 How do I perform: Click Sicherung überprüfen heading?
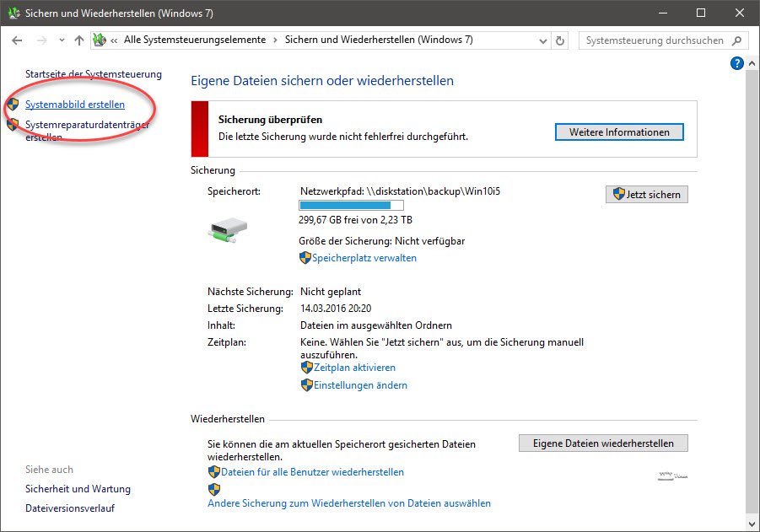(270, 120)
